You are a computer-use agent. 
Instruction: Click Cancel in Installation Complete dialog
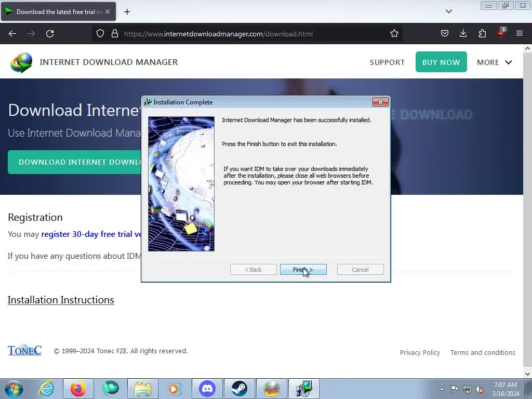pyautogui.click(x=360, y=270)
